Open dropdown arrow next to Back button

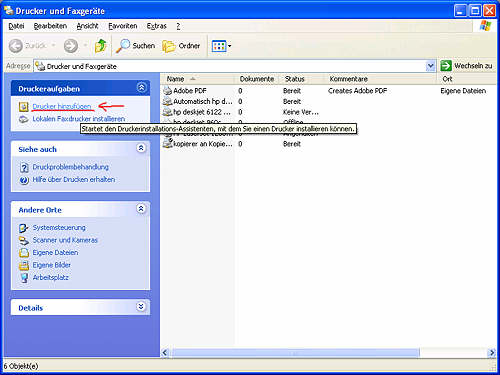pyautogui.click(x=53, y=45)
